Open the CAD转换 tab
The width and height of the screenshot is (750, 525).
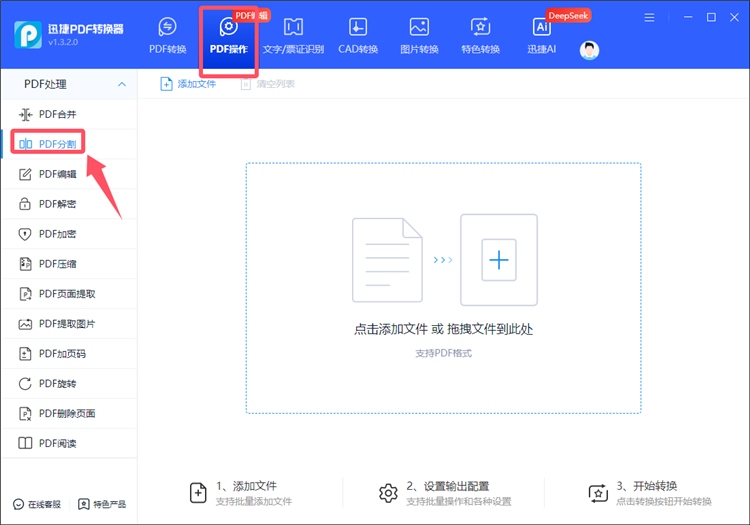(x=358, y=36)
